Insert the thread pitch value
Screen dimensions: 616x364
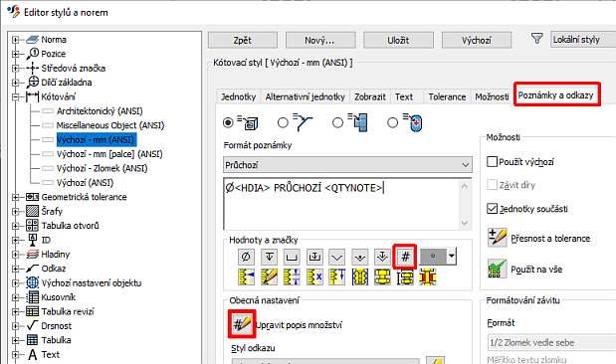click(292, 277)
